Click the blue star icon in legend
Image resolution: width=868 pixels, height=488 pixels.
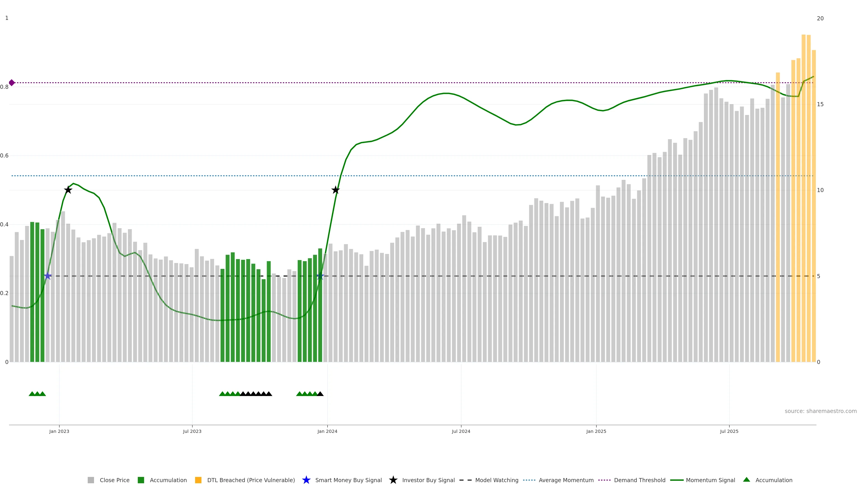[x=306, y=480]
